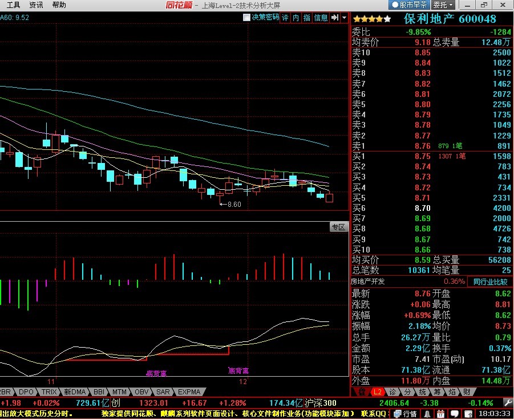Open the 帮助 menu
The width and height of the screenshot is (514, 420).
tap(59, 5)
